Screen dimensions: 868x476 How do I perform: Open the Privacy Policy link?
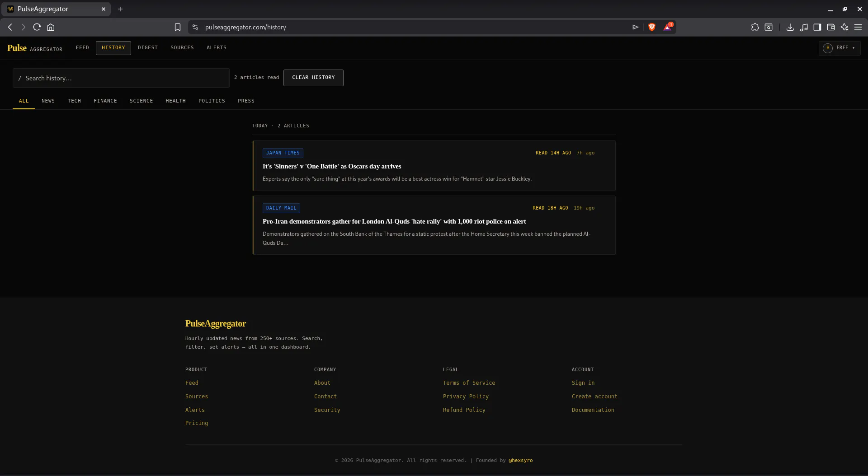(x=466, y=397)
